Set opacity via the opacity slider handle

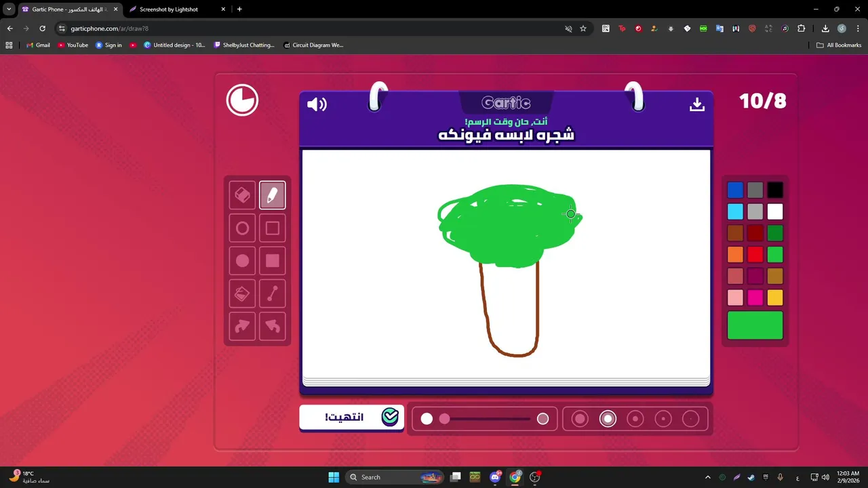(444, 419)
